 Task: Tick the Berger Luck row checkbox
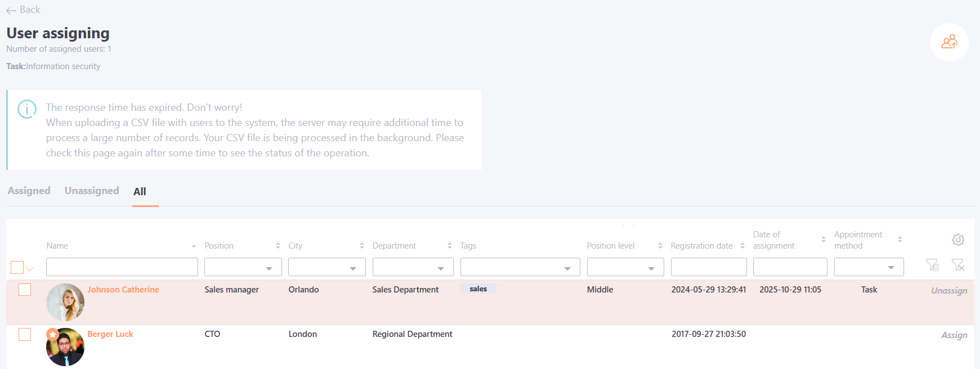[25, 334]
